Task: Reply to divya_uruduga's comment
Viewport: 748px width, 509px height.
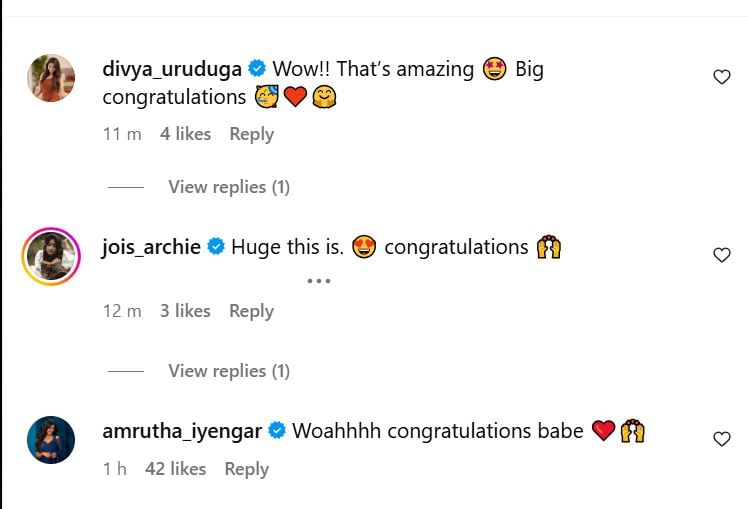Action: point(251,134)
